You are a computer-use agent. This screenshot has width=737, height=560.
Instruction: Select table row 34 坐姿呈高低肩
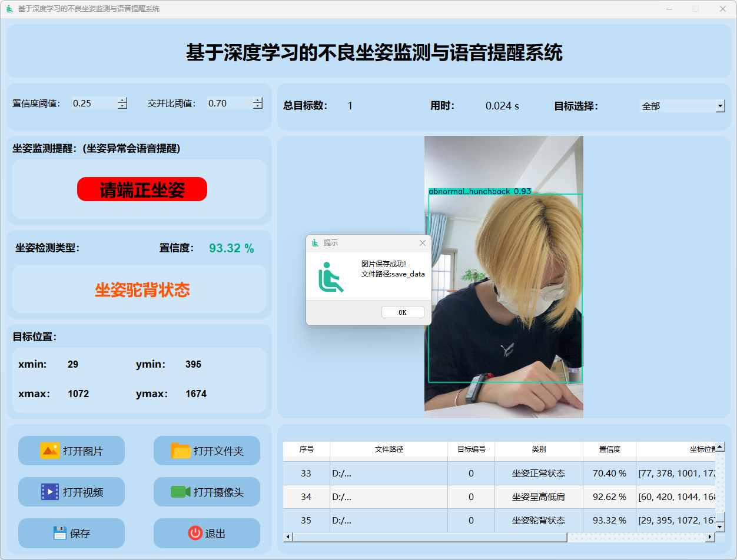click(538, 497)
